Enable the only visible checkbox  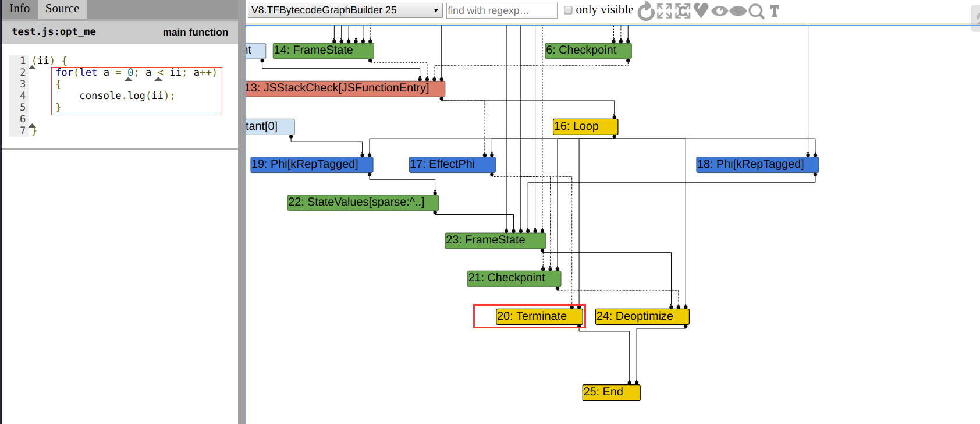point(568,10)
